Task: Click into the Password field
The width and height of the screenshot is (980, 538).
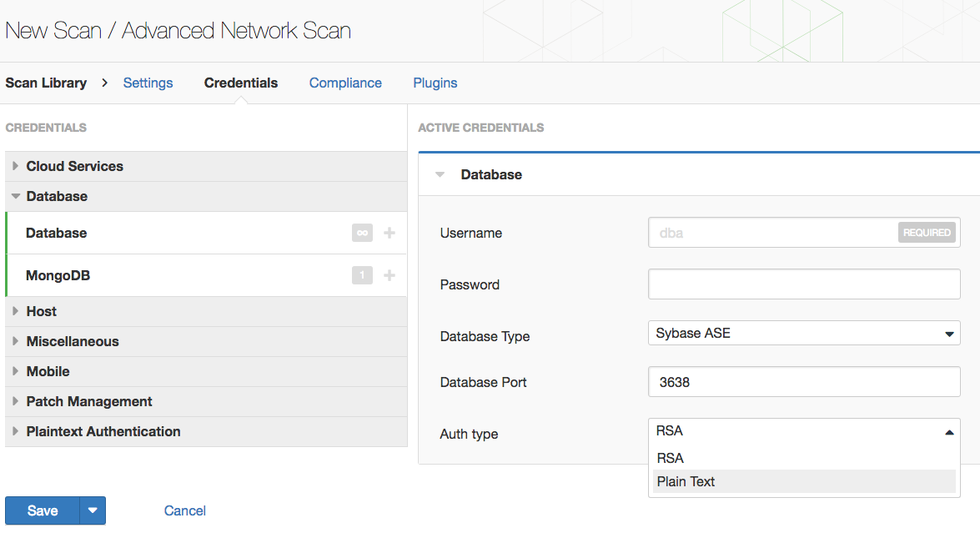Action: click(x=804, y=284)
